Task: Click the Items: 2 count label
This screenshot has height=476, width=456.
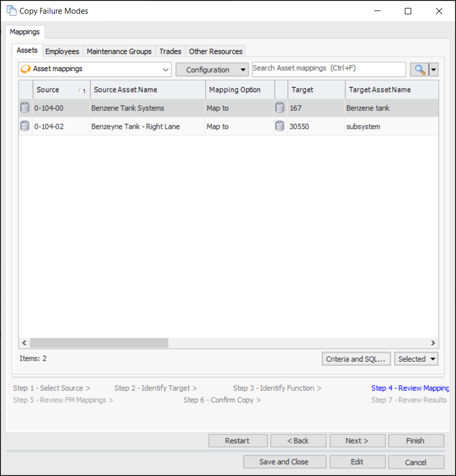Action: point(33,358)
